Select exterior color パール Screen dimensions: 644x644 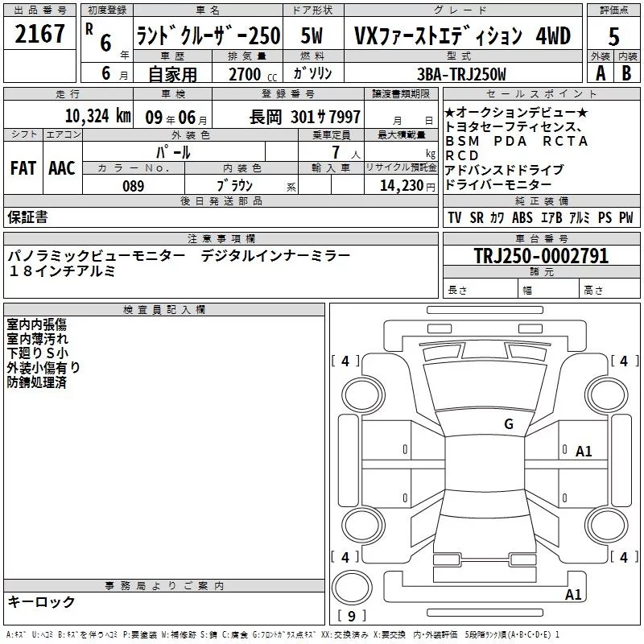pos(173,152)
